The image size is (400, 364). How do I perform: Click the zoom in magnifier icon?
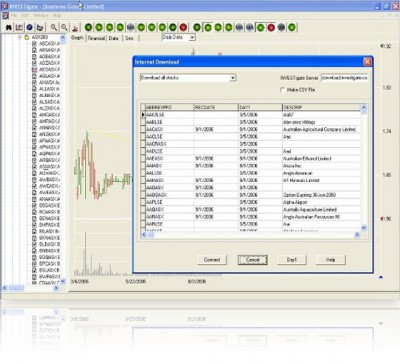(x=54, y=27)
